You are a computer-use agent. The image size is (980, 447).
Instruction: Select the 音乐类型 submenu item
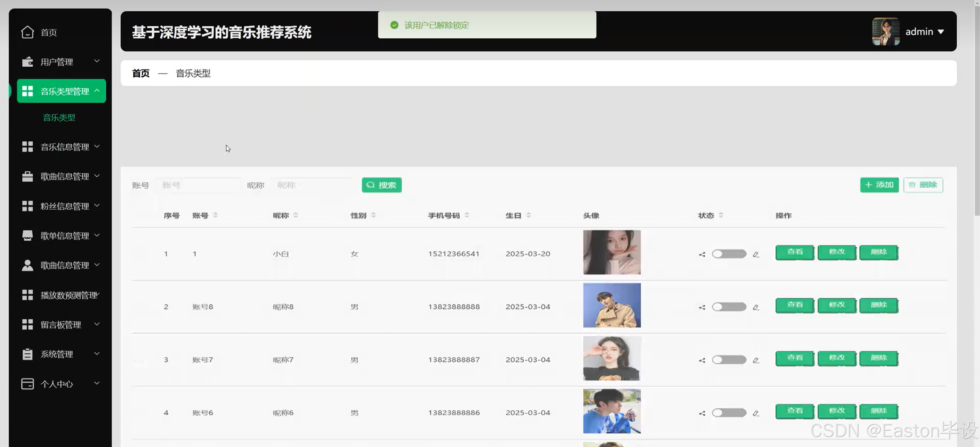tap(59, 118)
